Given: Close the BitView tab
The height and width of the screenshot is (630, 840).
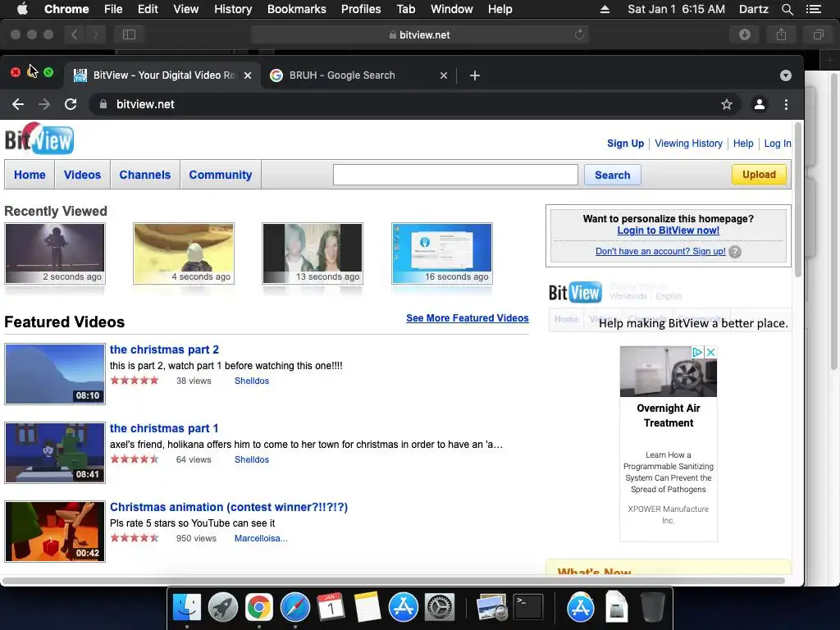Looking at the screenshot, I should click(x=248, y=75).
